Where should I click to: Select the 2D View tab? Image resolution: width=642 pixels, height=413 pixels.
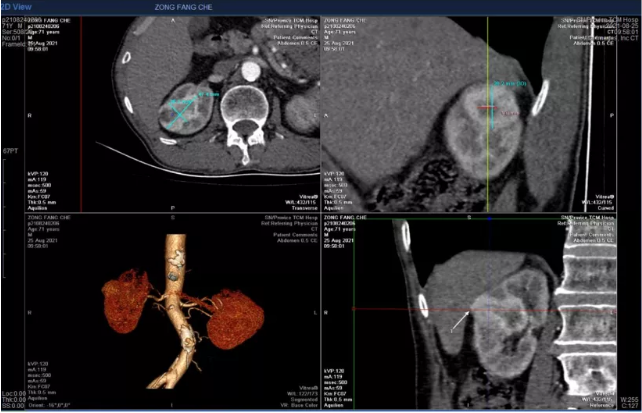point(19,5)
